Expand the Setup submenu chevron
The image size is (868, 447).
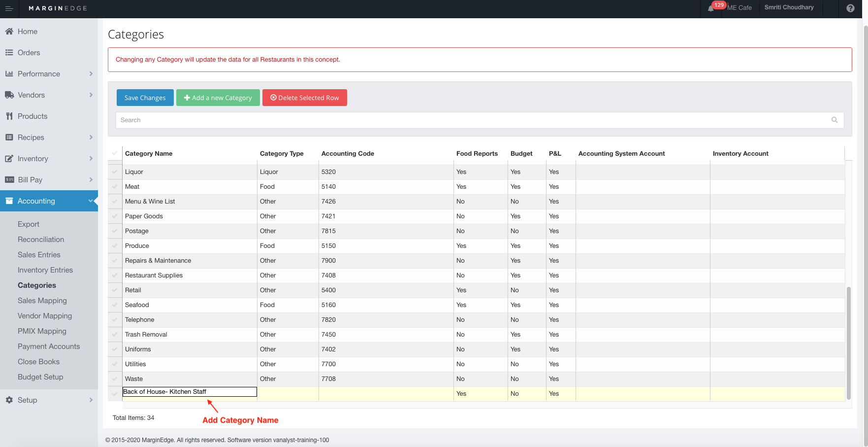[x=91, y=400]
